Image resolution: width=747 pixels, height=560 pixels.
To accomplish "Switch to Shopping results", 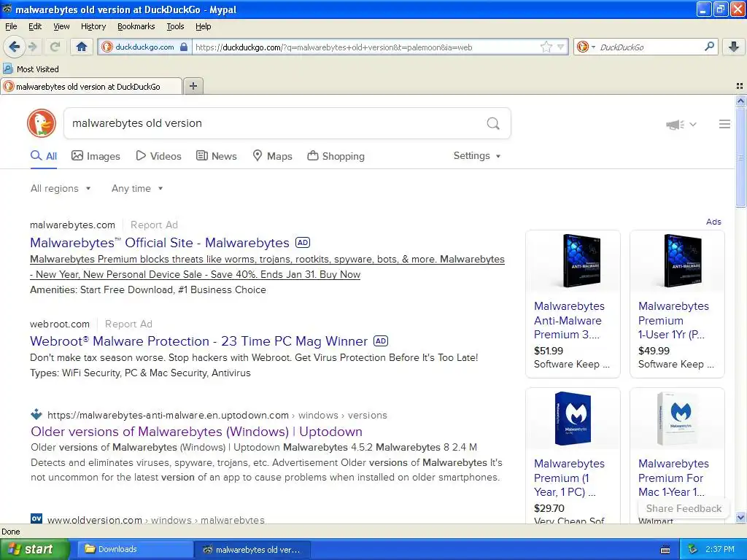I will [336, 156].
